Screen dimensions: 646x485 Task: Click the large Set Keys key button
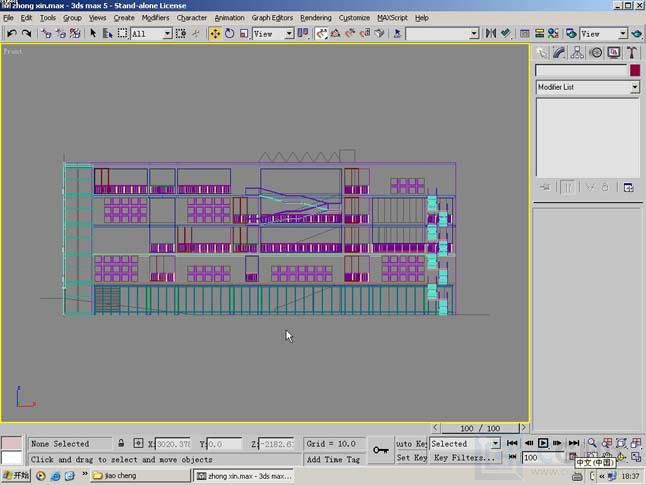pos(381,450)
